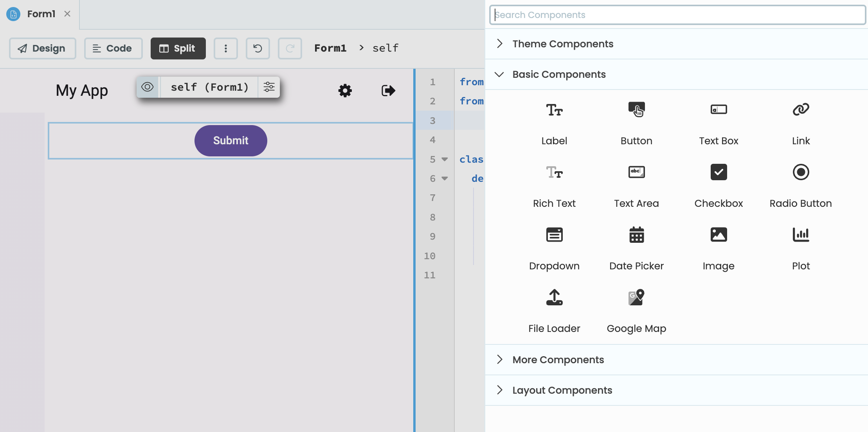868x432 pixels.
Task: Toggle visibility with the eye icon
Action: [x=148, y=87]
